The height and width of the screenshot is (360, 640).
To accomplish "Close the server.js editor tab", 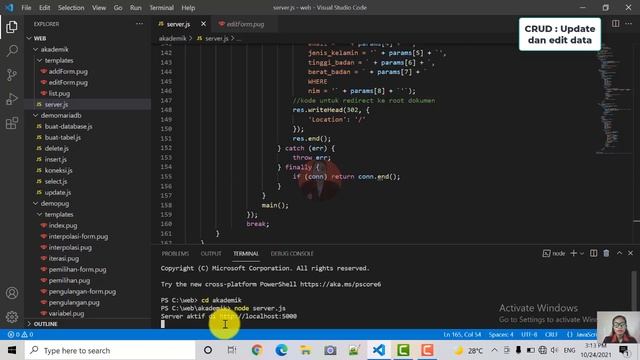I will (203, 24).
